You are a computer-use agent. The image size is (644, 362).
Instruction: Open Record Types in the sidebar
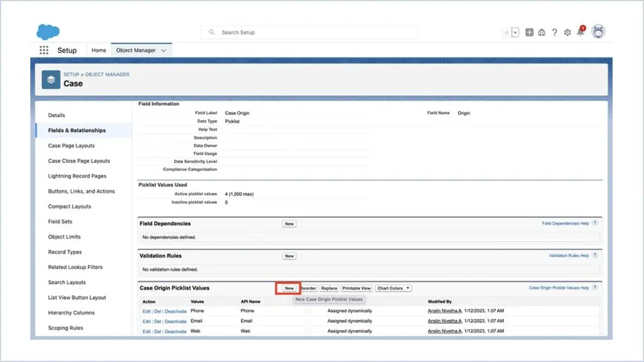tap(65, 252)
